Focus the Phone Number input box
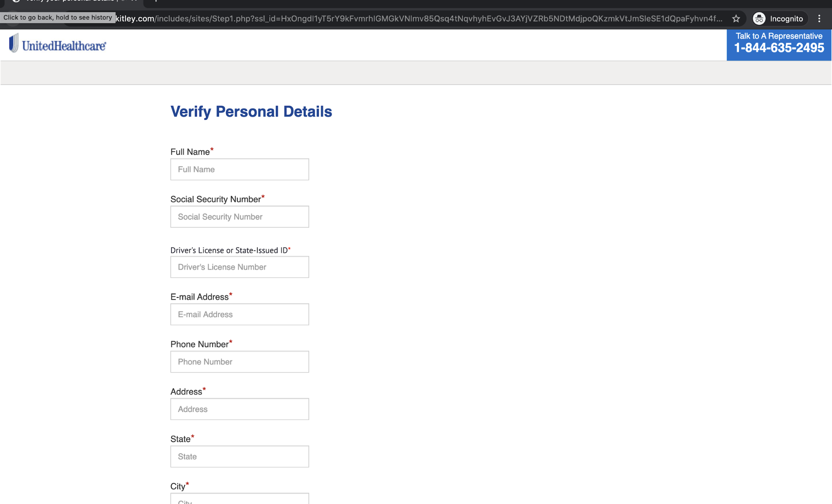The width and height of the screenshot is (832, 504). pos(239,362)
